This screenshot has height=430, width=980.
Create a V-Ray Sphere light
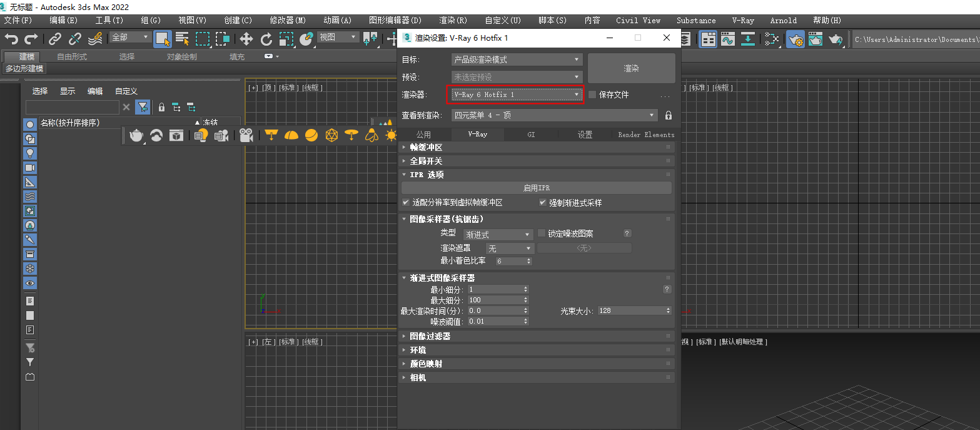click(x=311, y=135)
